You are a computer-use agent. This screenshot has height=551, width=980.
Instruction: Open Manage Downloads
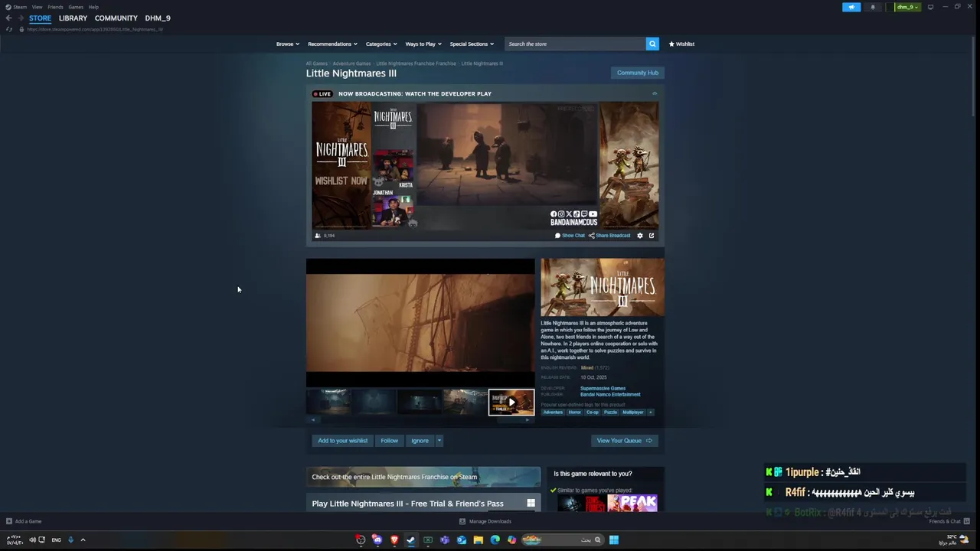click(485, 521)
